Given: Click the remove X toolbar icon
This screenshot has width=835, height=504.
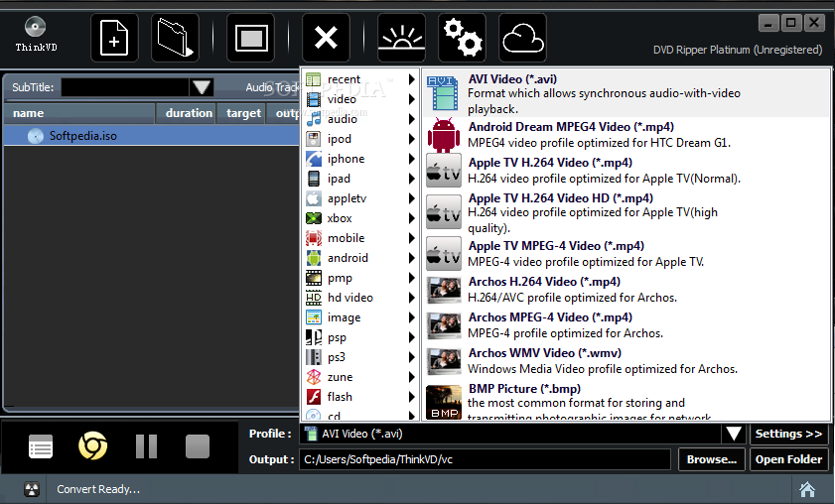Looking at the screenshot, I should [326, 38].
